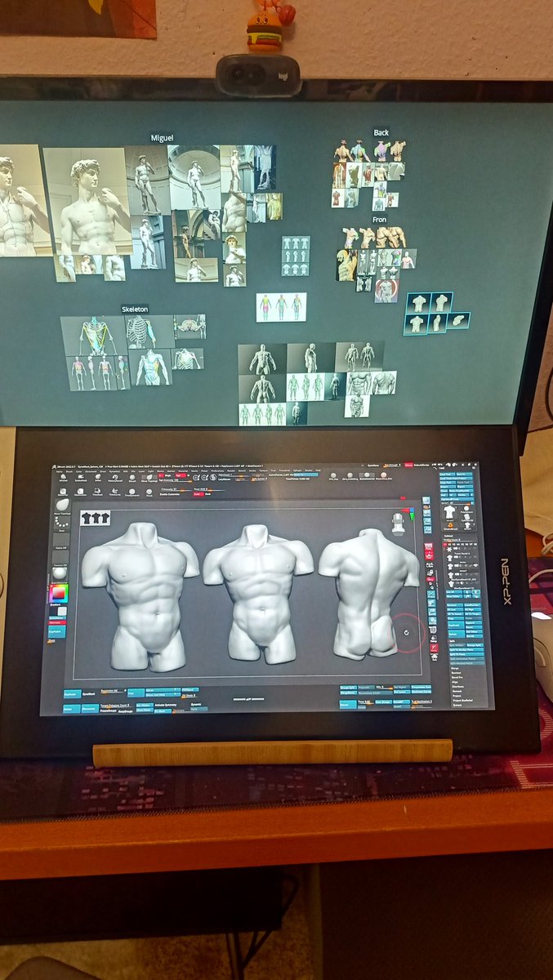Open the Document menu
This screenshot has width=553, height=980.
(x=91, y=471)
